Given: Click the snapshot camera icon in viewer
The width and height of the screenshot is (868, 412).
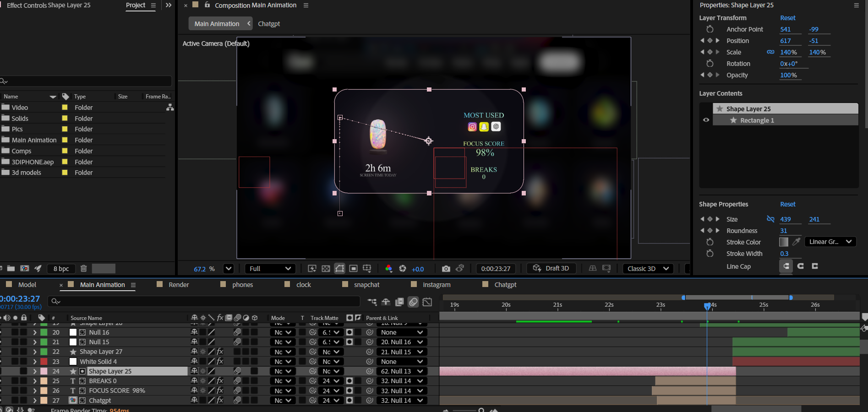Looking at the screenshot, I should (446, 269).
